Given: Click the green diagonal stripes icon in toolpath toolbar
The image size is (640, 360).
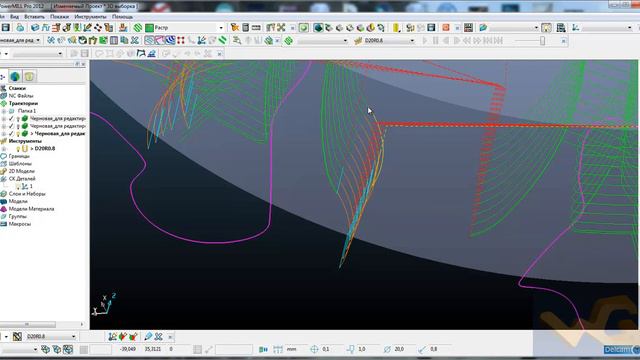Looking at the screenshot, I should (222, 40).
